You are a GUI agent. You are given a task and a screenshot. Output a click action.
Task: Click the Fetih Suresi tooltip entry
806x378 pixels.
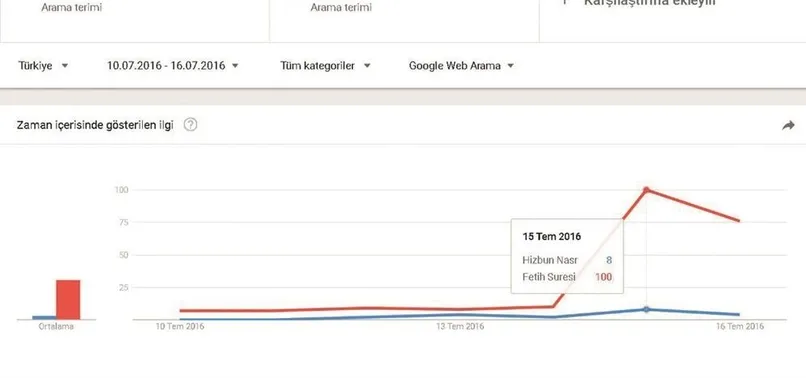567,277
